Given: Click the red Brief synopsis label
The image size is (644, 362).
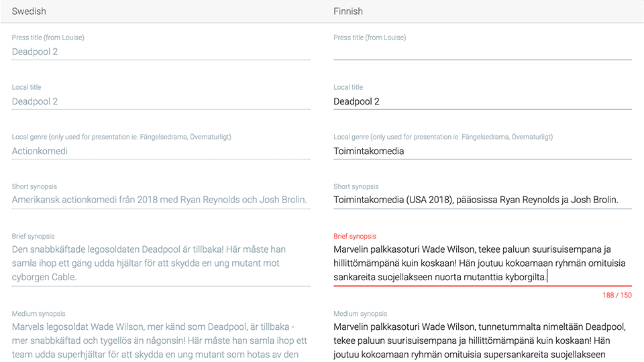Looking at the screenshot, I should click(355, 237).
